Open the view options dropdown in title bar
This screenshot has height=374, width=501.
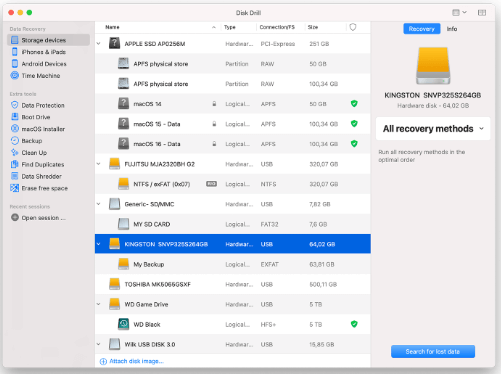(x=459, y=13)
